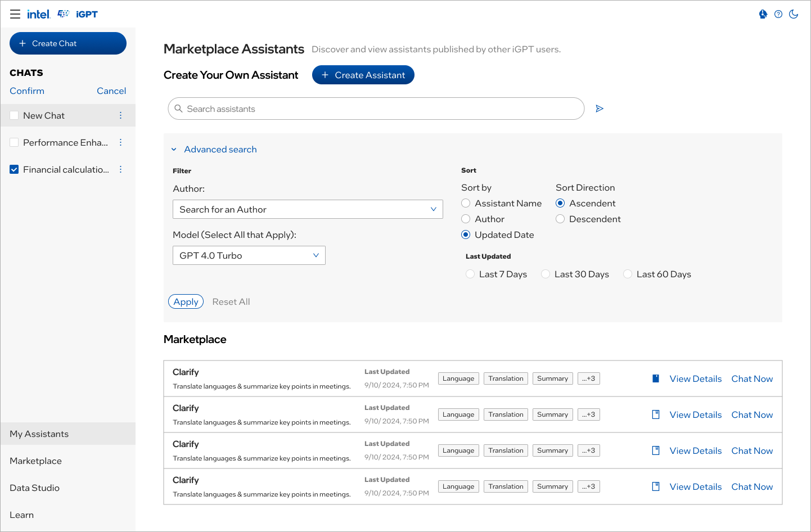Click the Create Assistant button
Viewport: 811px width, 532px height.
[363, 75]
